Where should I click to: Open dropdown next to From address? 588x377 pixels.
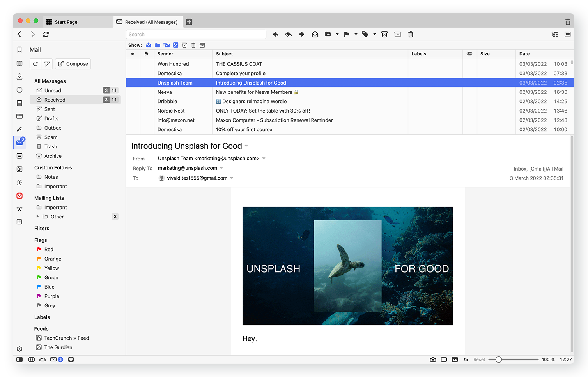[264, 159]
